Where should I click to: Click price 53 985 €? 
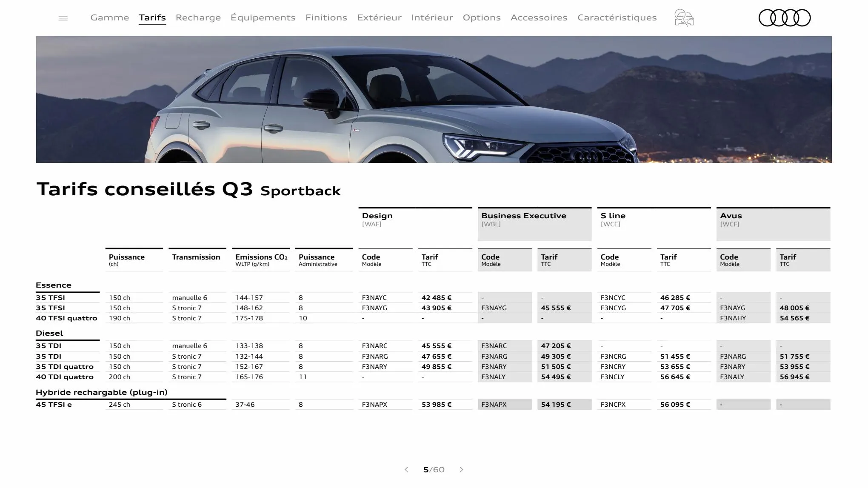(437, 405)
